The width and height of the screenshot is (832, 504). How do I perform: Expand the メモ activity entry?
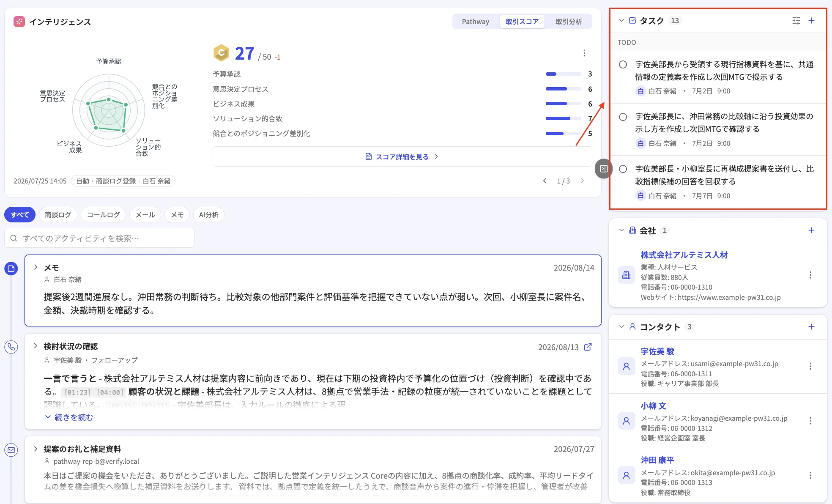point(36,267)
